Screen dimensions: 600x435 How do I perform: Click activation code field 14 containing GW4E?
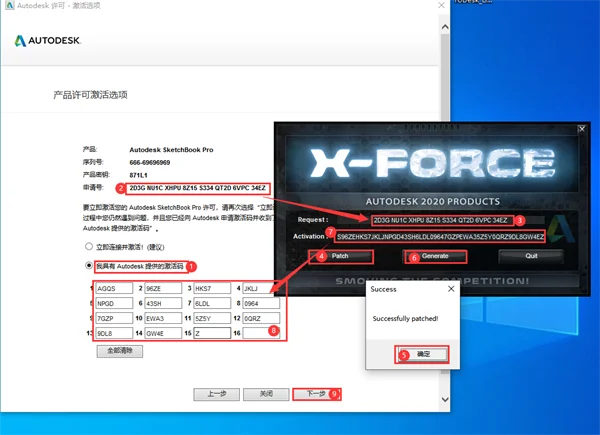coord(163,333)
